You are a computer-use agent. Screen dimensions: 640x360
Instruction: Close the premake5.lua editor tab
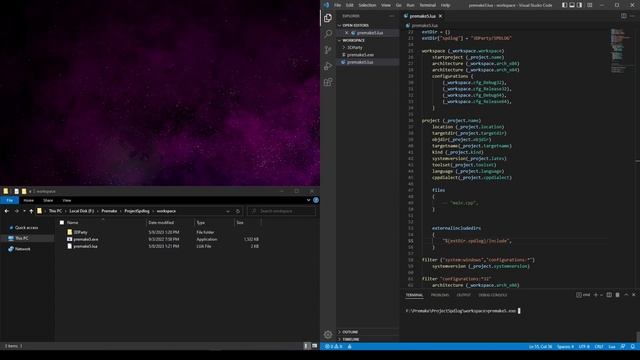coord(440,16)
